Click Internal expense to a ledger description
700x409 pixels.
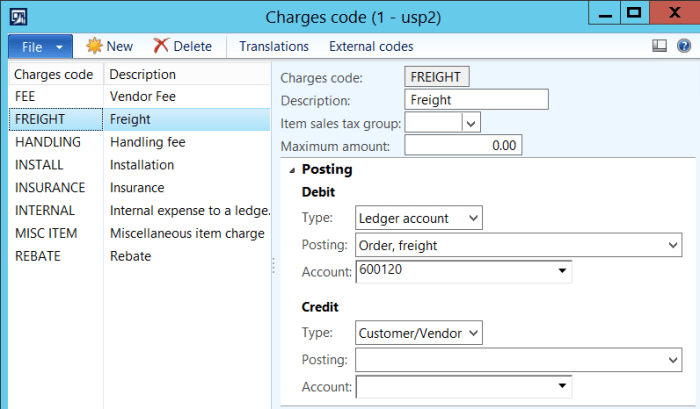coord(187,210)
